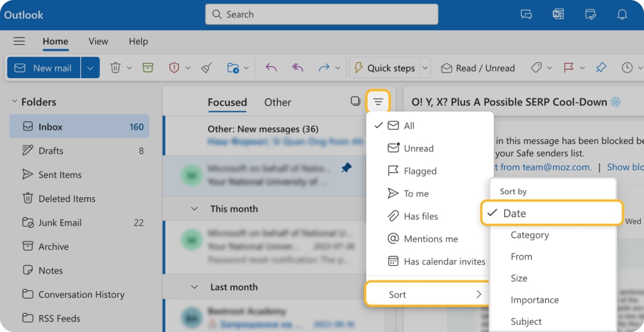Click inside the Search field
Image resolution: width=644 pixels, height=332 pixels.
pos(322,14)
